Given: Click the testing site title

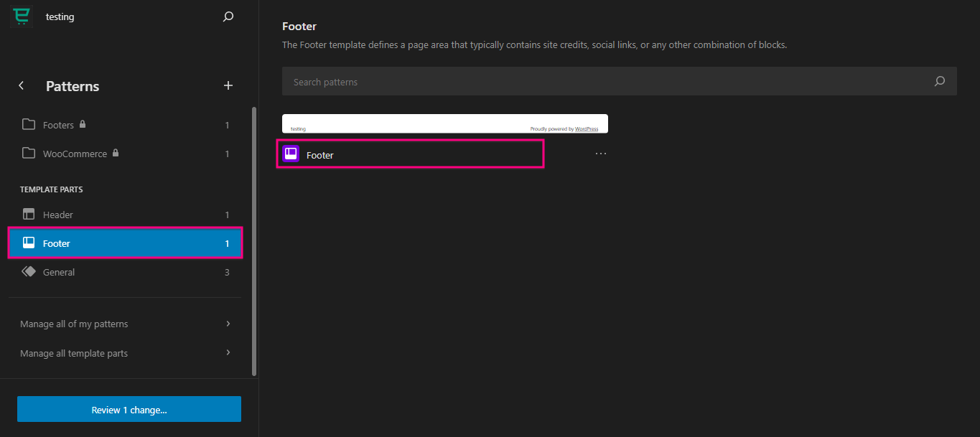Looking at the screenshot, I should (x=60, y=17).
